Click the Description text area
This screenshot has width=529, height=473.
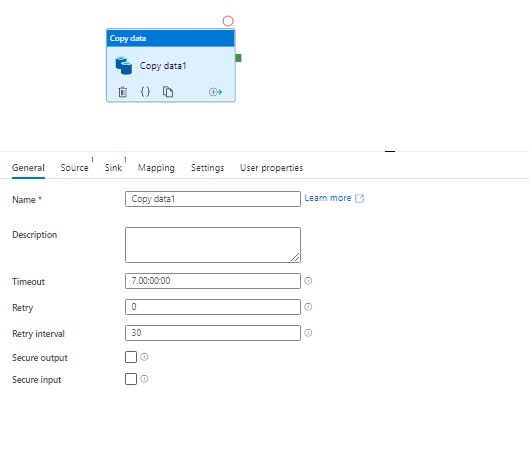(213, 245)
